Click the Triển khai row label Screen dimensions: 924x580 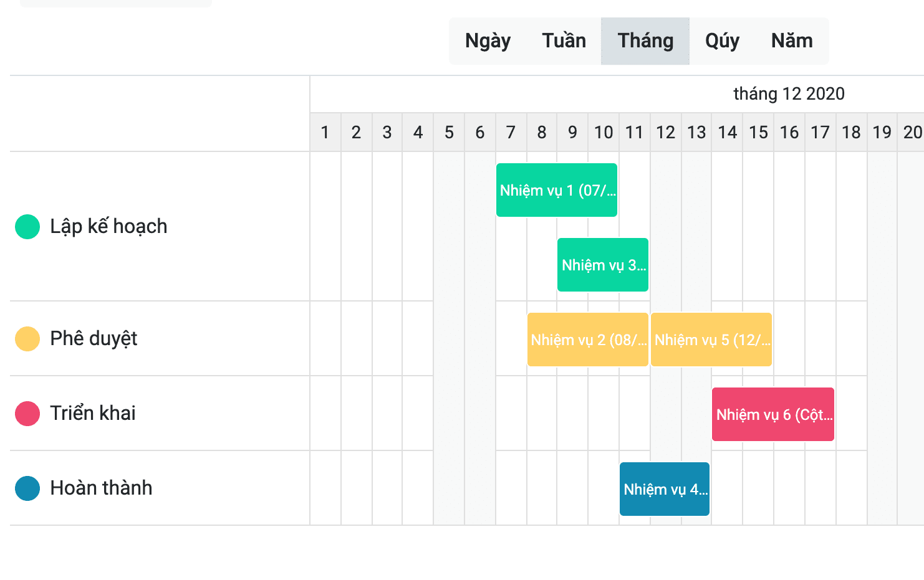click(x=93, y=413)
